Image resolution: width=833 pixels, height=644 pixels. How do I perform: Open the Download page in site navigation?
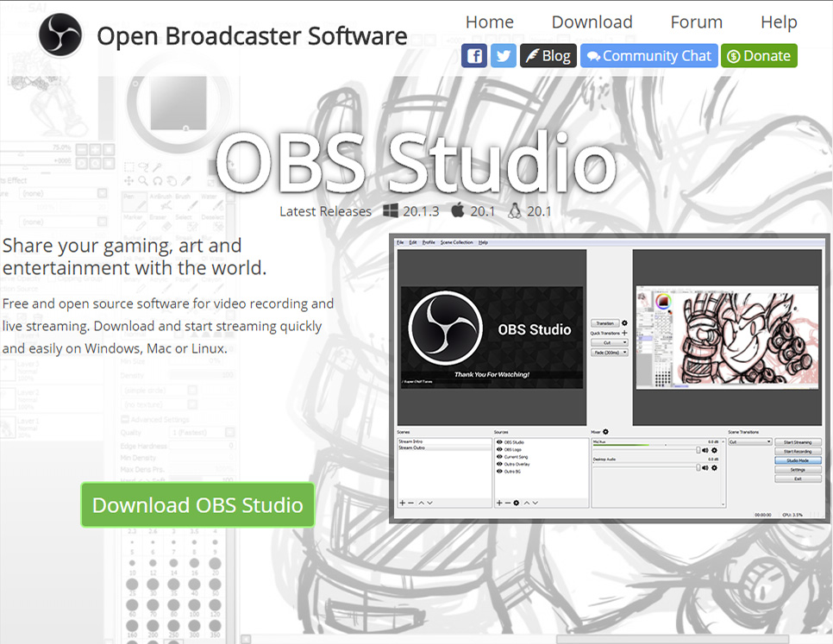click(592, 22)
